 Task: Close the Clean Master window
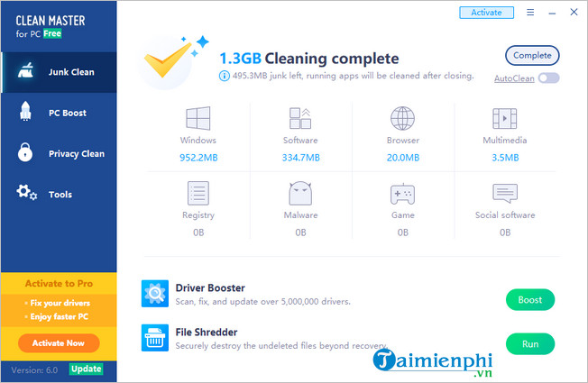(x=574, y=12)
